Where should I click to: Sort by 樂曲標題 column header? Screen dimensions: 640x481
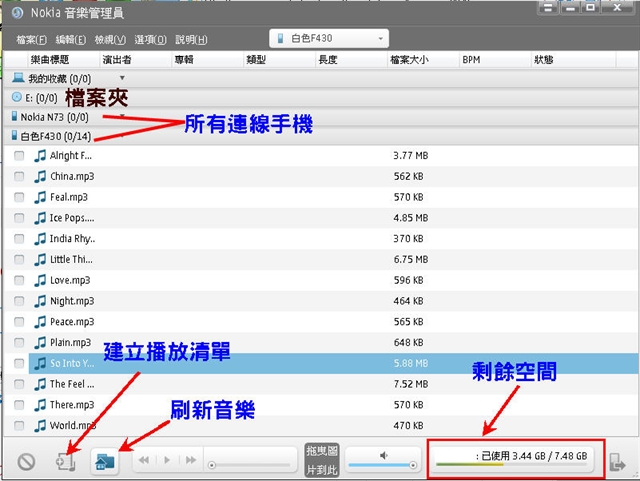tap(64, 60)
